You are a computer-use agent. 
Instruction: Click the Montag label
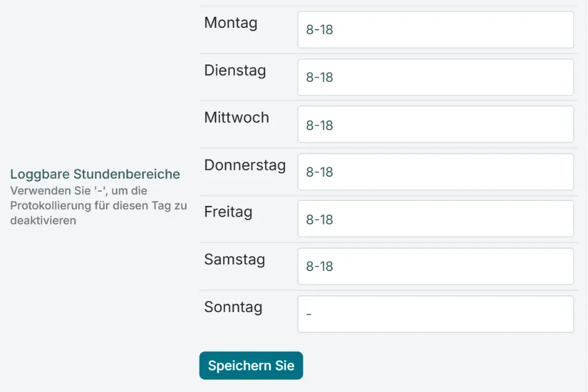tap(230, 23)
